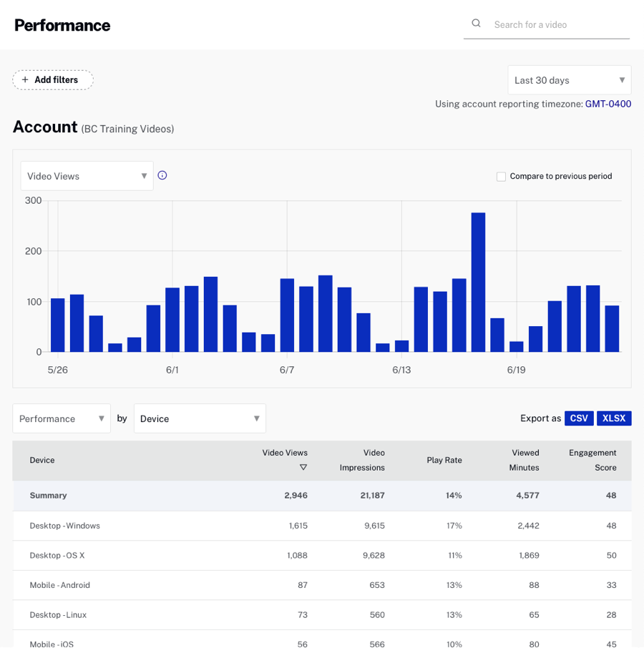The image size is (644, 648).
Task: Click the plus icon on Add filters
Action: (24, 79)
